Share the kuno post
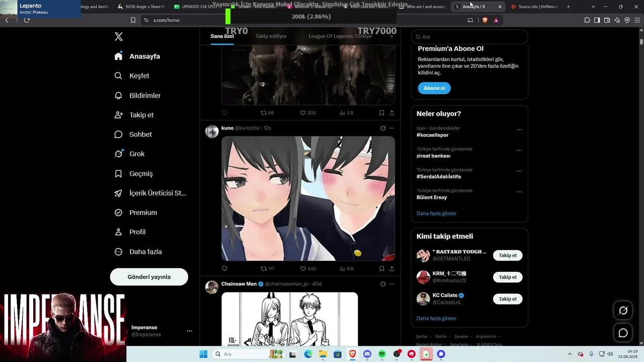Viewport: 644px width, 362px height. (392, 268)
